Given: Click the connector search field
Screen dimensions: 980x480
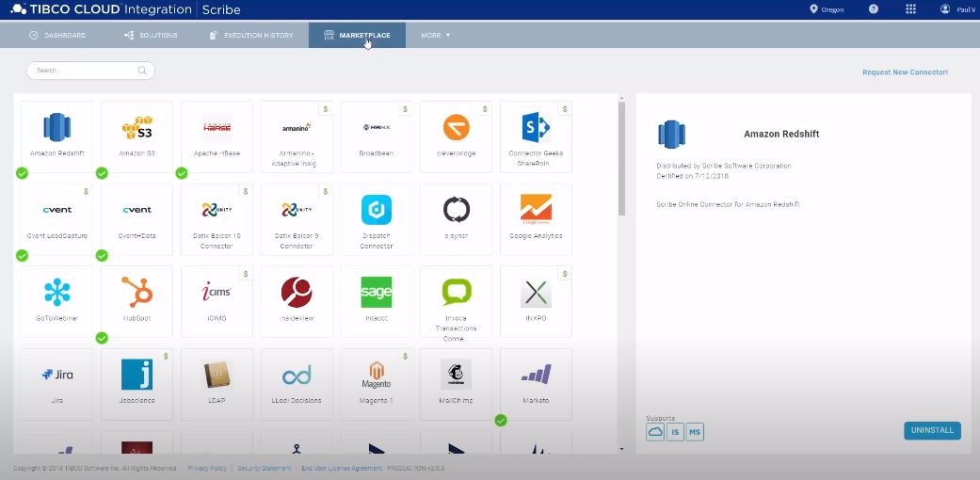Looking at the screenshot, I should 90,71.
